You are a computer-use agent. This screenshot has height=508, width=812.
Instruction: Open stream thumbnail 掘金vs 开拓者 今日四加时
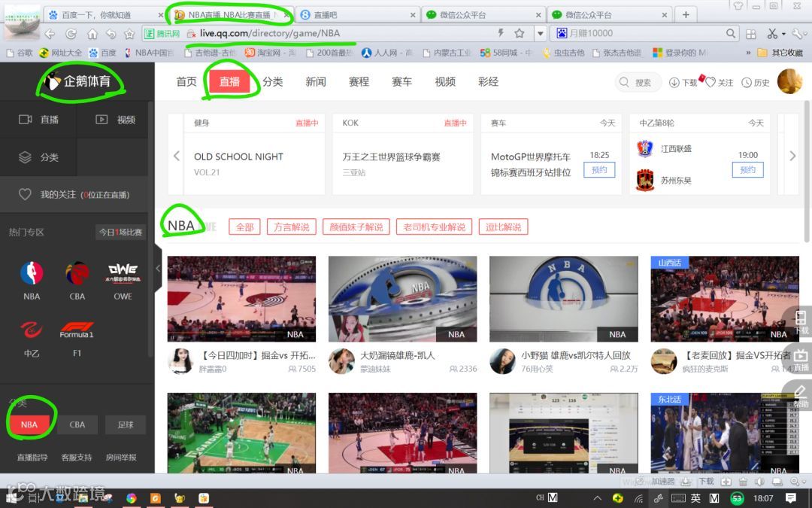[x=241, y=299]
